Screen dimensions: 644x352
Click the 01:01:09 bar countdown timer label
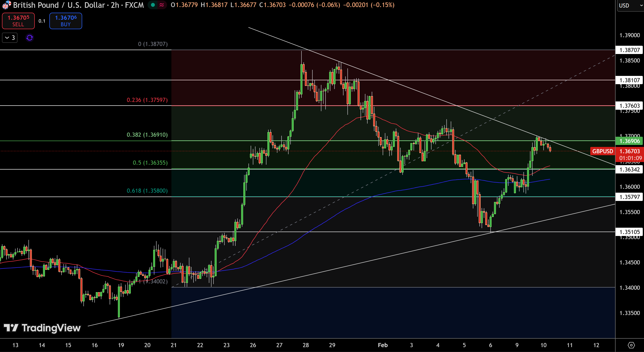click(630, 158)
